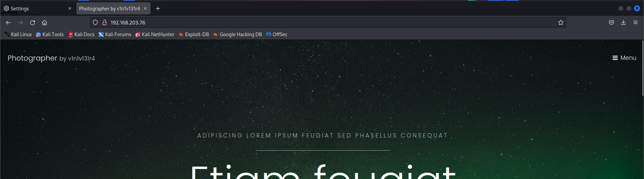Go back to the previous page
Image resolution: width=644 pixels, height=179 pixels.
[8, 22]
